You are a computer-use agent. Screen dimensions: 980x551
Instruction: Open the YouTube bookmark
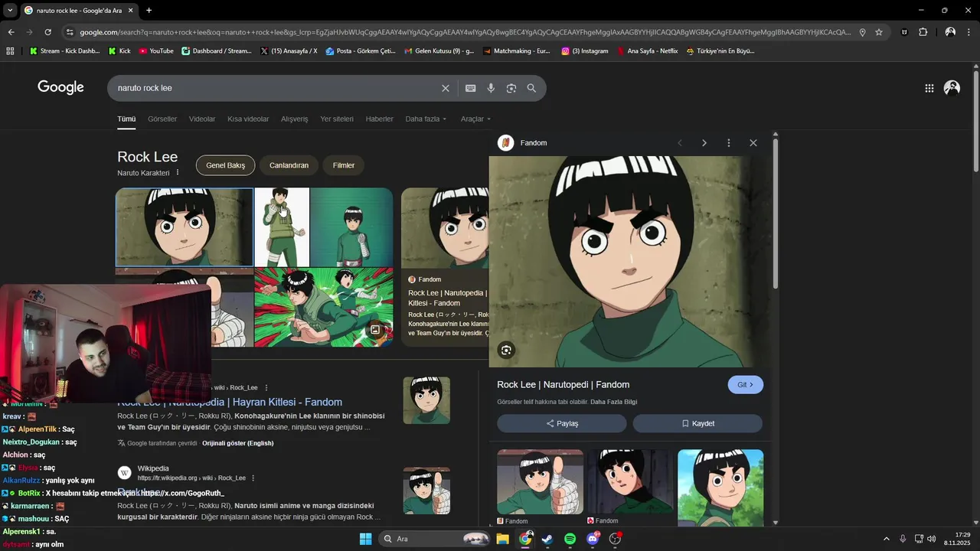[156, 51]
